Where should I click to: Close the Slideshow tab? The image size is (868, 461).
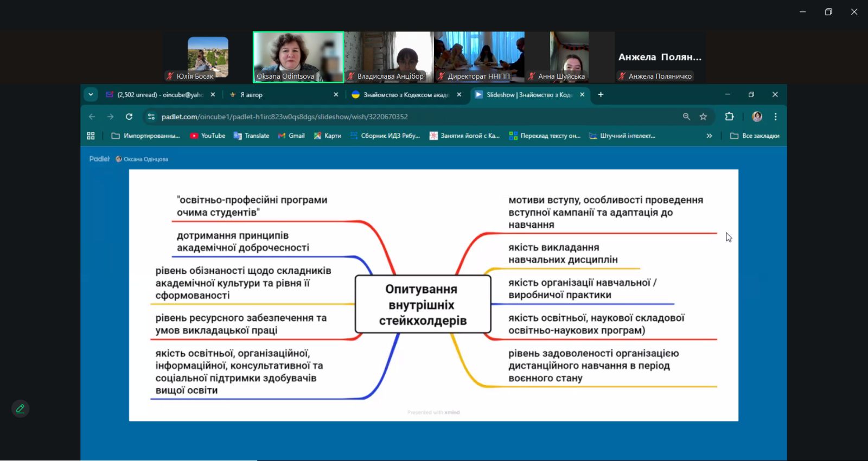[x=582, y=94]
